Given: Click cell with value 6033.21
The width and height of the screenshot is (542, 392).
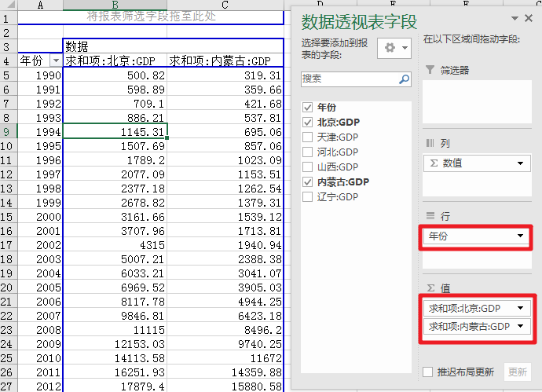Looking at the screenshot, I should pos(115,273).
